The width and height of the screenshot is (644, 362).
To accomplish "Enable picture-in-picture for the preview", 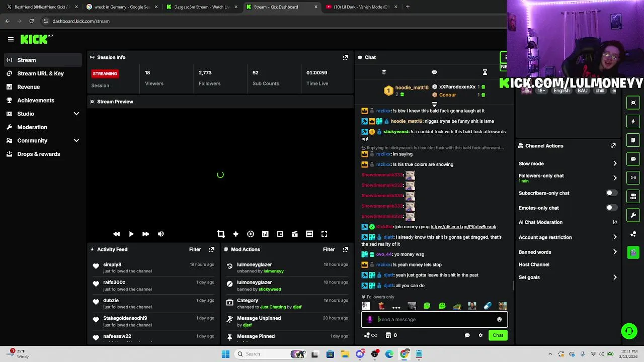I will click(280, 234).
